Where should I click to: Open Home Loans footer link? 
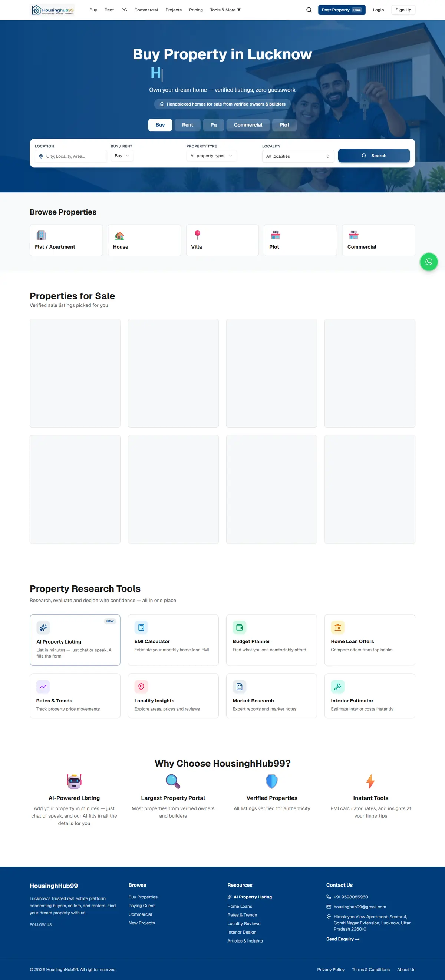tap(240, 906)
